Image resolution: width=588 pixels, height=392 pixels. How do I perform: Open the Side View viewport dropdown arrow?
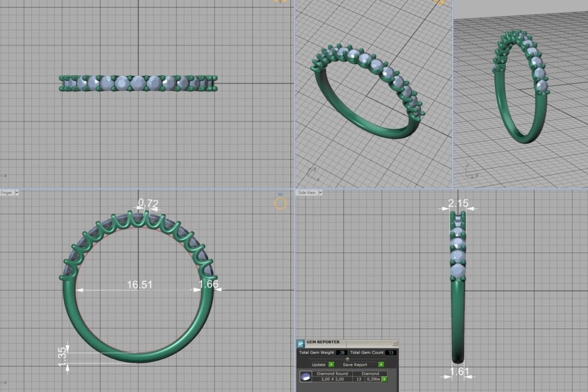click(321, 192)
